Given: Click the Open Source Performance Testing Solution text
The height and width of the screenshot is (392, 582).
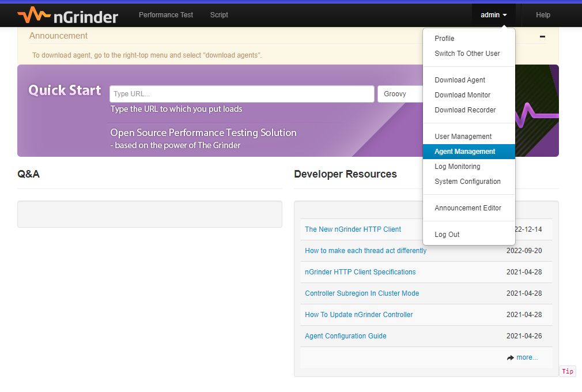Looking at the screenshot, I should tap(203, 133).
